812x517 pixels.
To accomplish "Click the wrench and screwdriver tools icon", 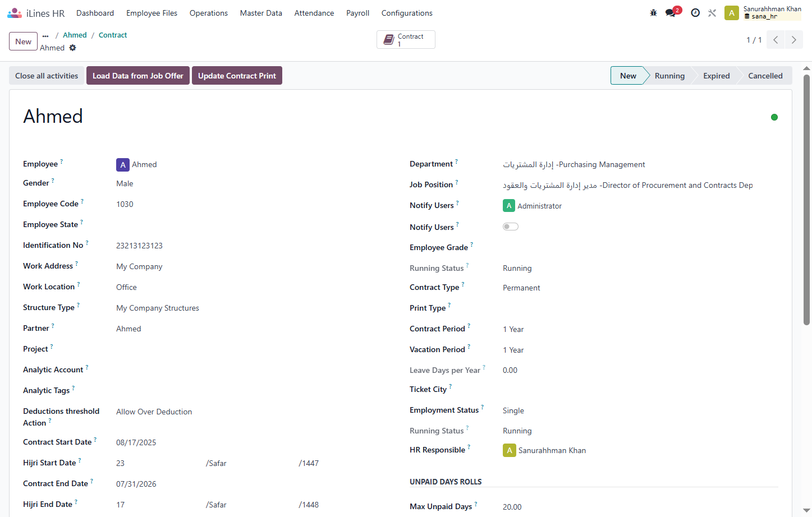I will coord(712,13).
